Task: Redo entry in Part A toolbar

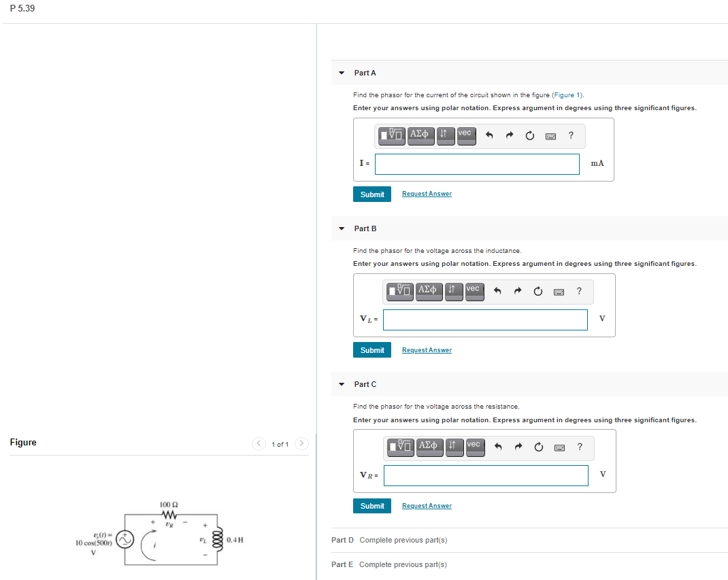Action: point(510,135)
